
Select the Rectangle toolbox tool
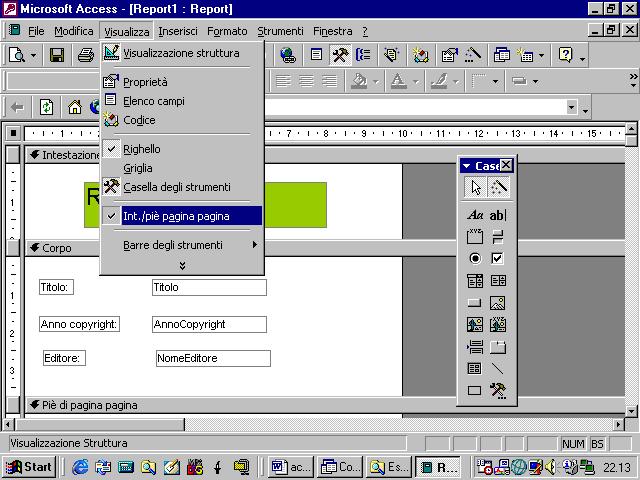(475, 391)
